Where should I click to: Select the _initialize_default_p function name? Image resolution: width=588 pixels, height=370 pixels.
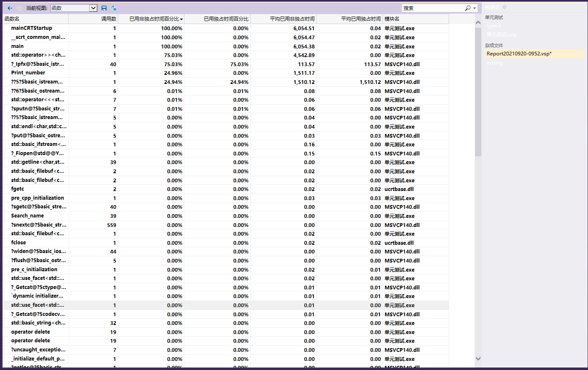[x=38, y=359]
